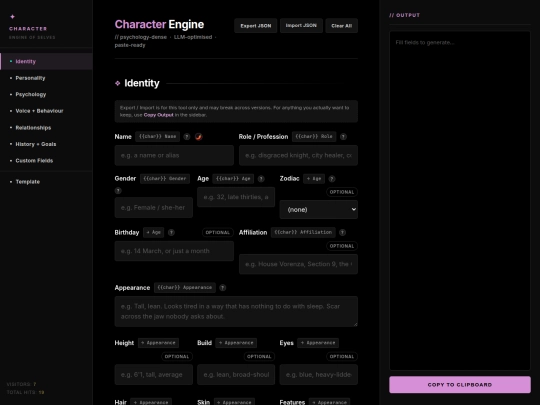The image size is (540, 405).
Task: Click the OPTIONAL badge under Affiliation
Action: point(342,246)
